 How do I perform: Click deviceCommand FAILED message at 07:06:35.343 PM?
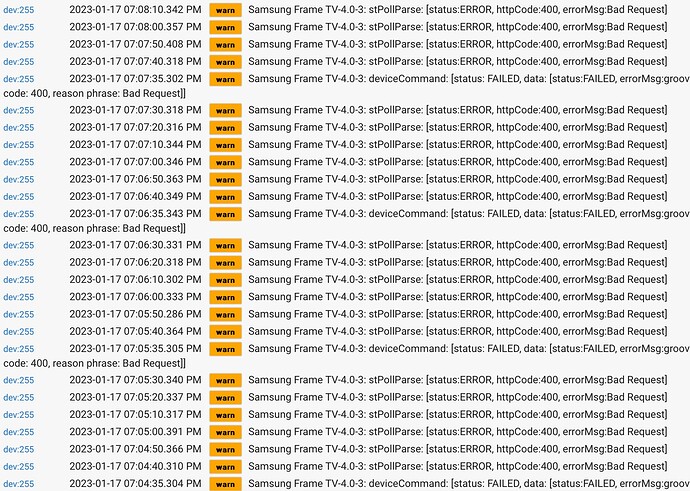click(x=469, y=214)
